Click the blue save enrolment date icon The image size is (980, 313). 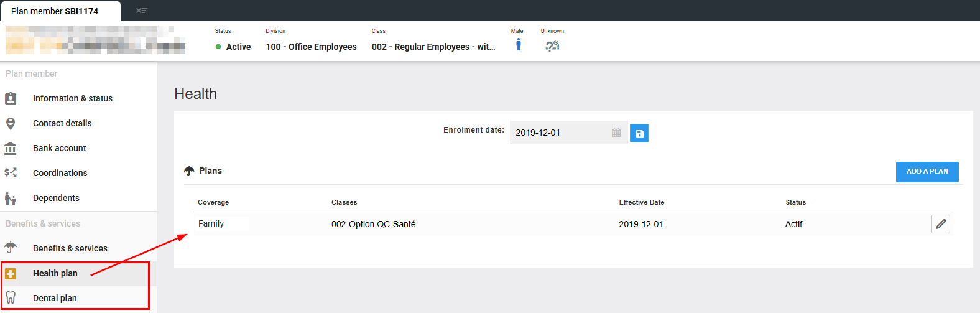click(x=639, y=133)
